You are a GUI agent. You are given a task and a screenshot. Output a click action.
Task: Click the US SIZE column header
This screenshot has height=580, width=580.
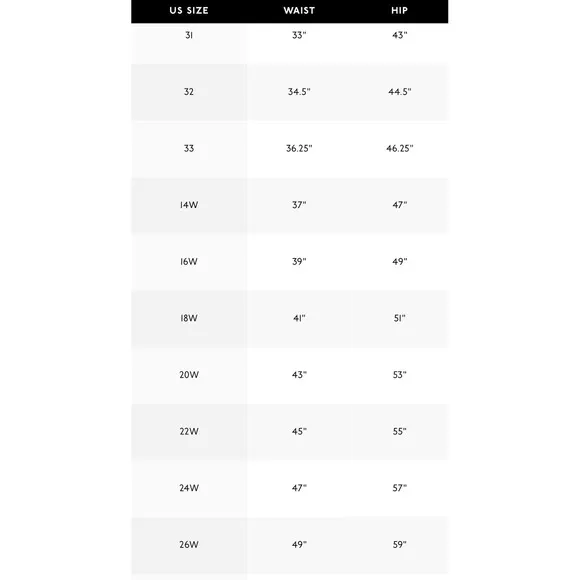189,10
